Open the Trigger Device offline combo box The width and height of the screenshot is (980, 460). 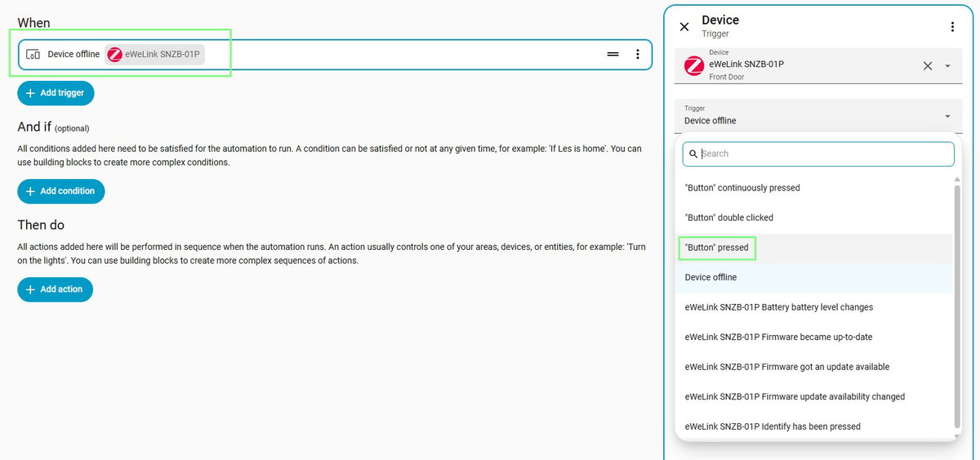818,116
